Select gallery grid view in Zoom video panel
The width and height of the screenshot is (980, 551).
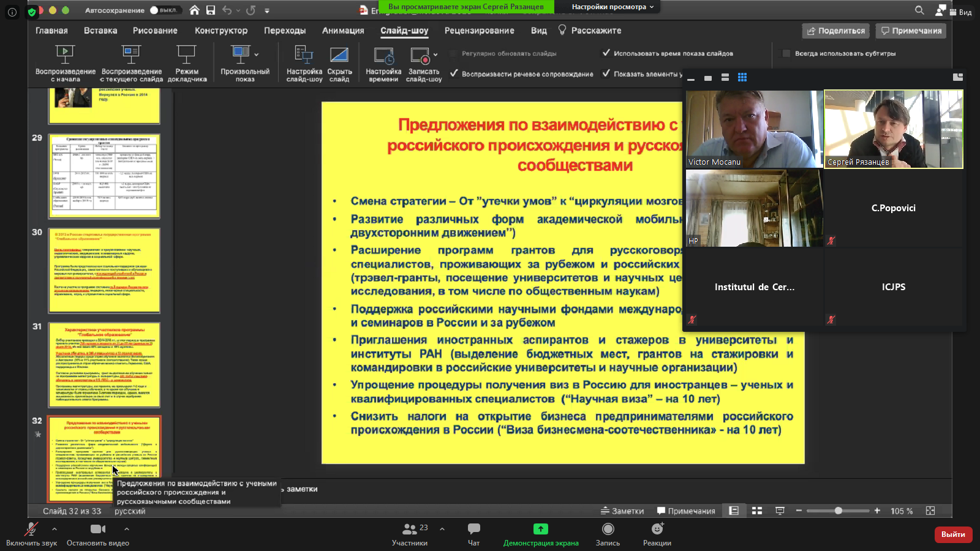pyautogui.click(x=742, y=77)
